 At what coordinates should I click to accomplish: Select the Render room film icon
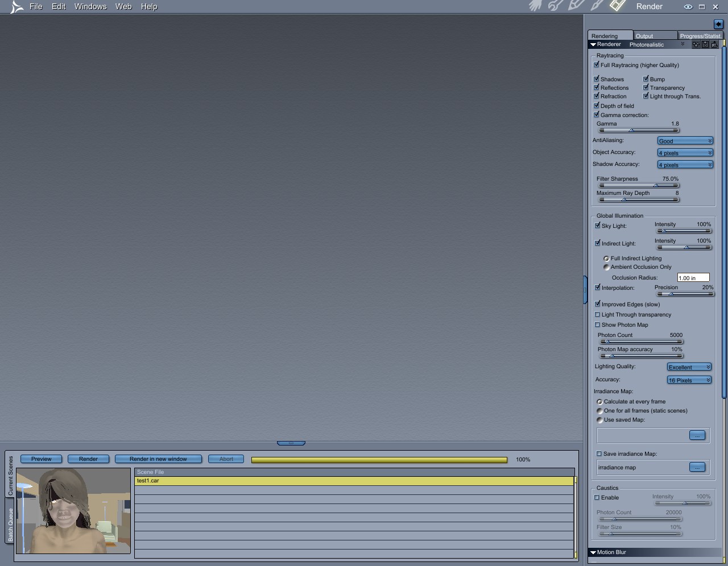tap(618, 6)
